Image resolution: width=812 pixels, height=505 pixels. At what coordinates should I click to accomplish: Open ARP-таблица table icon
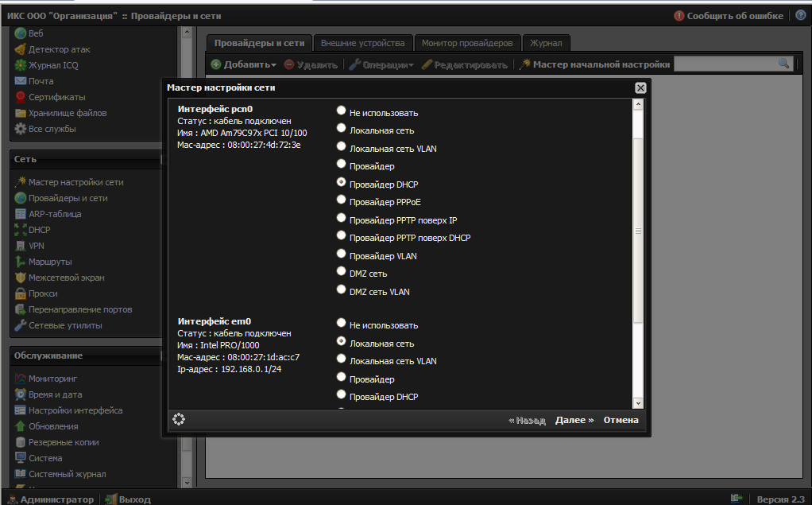point(20,214)
